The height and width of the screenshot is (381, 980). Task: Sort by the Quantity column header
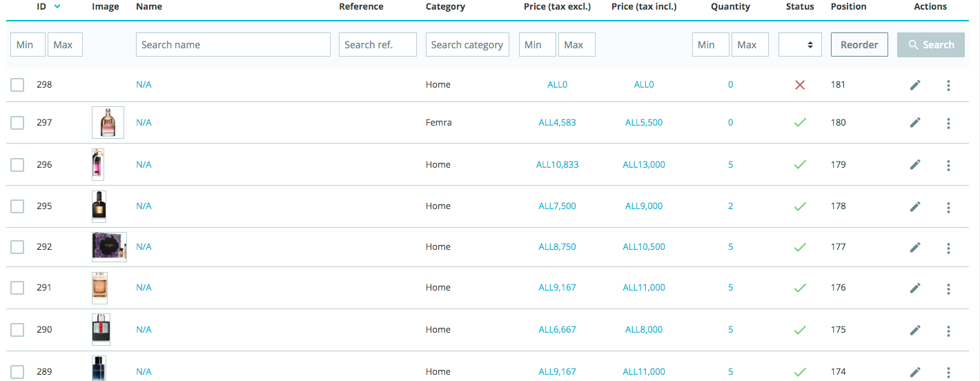click(x=730, y=7)
